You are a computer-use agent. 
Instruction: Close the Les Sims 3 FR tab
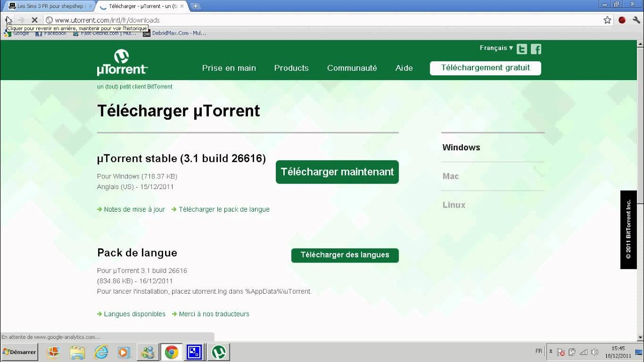pyautogui.click(x=91, y=6)
